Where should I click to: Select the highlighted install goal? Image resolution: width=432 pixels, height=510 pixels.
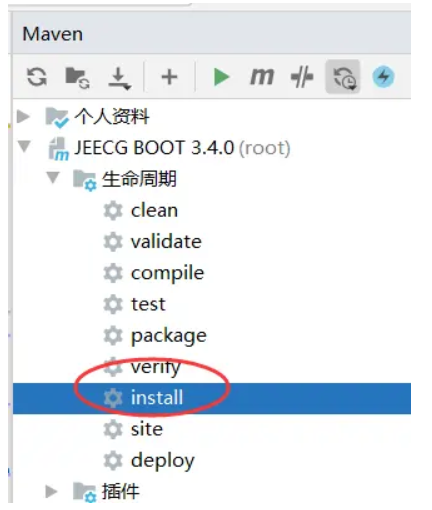[x=212, y=398]
